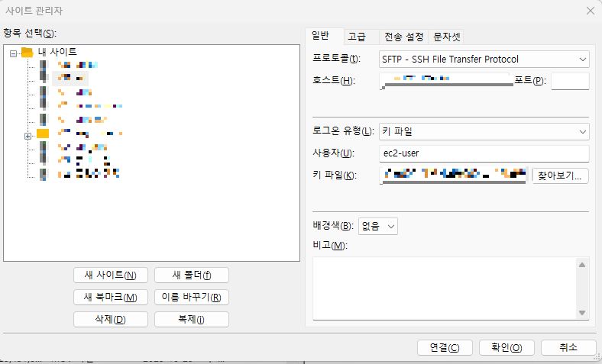Click the 포트 input field
Viewport: 602px width, 364px height.
point(570,81)
